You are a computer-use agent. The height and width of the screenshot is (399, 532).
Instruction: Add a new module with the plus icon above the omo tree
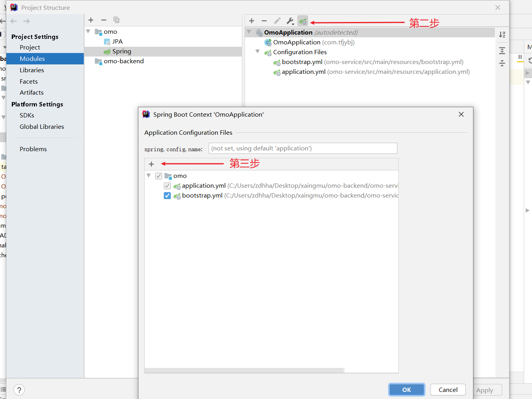[x=91, y=20]
